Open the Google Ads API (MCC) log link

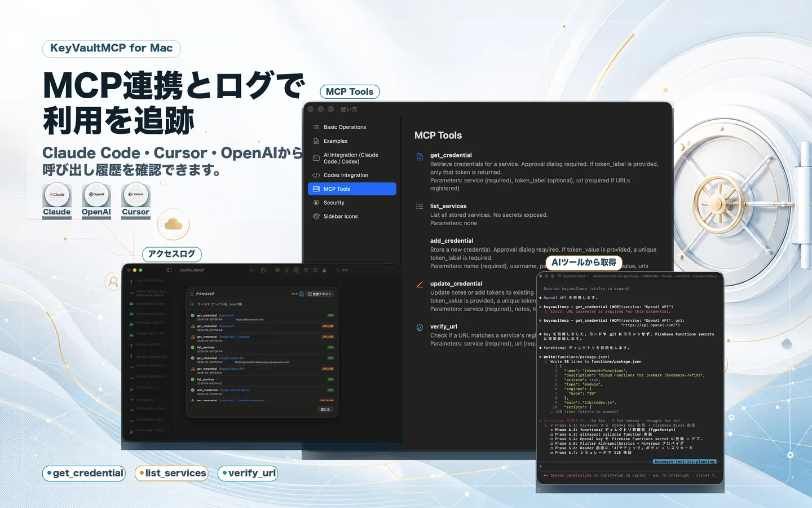click(x=235, y=390)
